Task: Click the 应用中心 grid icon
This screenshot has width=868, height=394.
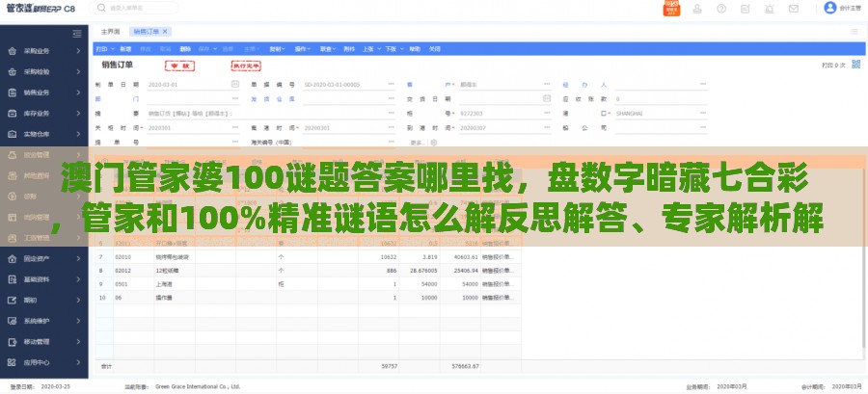Action: point(13,362)
